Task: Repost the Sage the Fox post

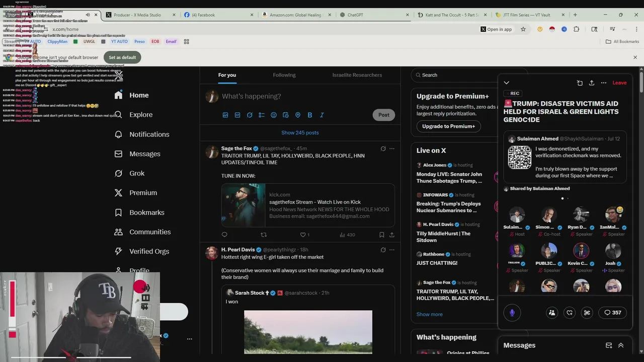Action: 264,235
